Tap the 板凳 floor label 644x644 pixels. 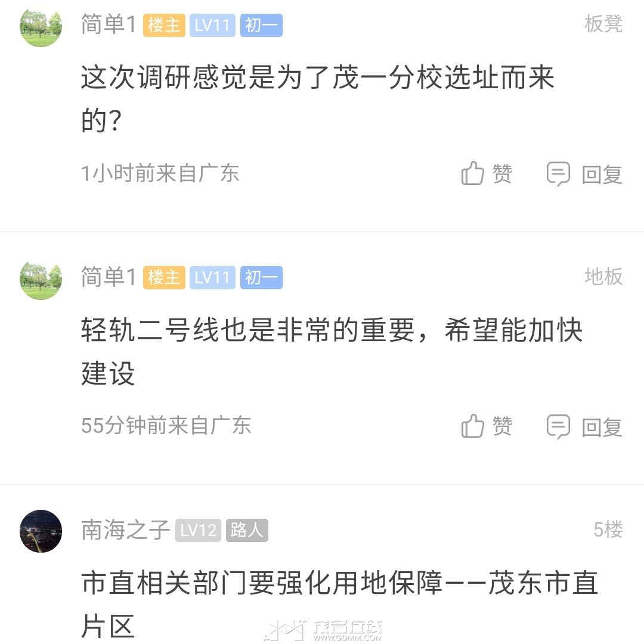tap(603, 24)
